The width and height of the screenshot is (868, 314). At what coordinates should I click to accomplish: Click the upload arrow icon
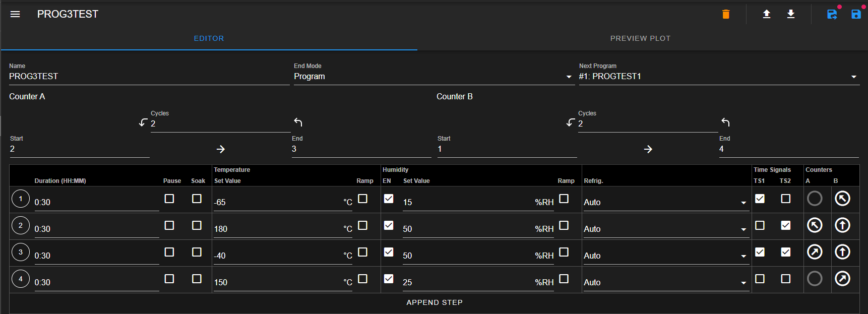[766, 14]
